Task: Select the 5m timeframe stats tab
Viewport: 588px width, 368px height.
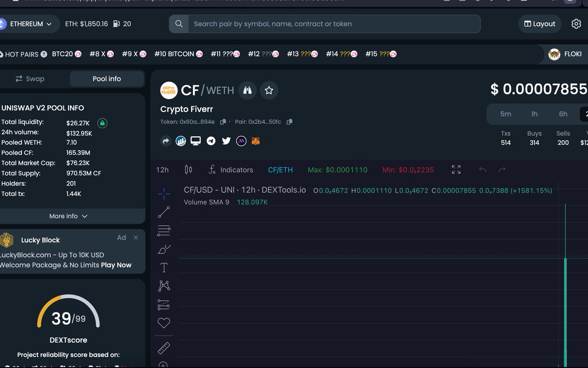Action: tap(506, 114)
